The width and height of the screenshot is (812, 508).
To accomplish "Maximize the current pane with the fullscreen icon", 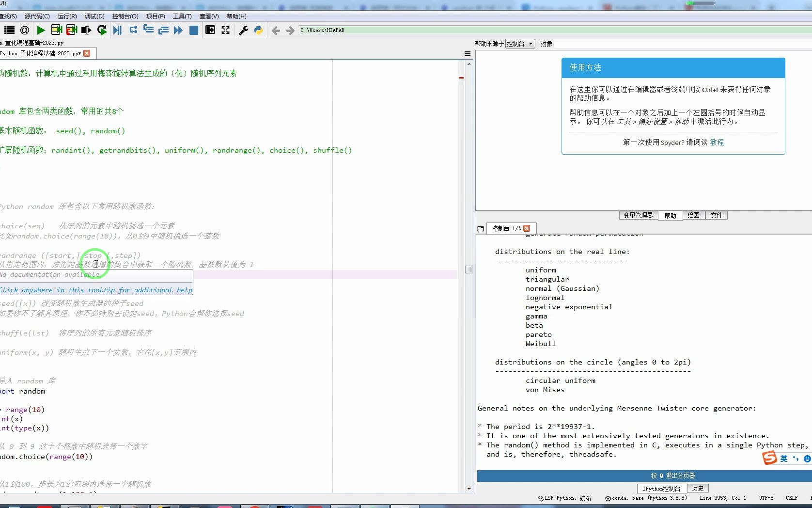I will tap(226, 30).
